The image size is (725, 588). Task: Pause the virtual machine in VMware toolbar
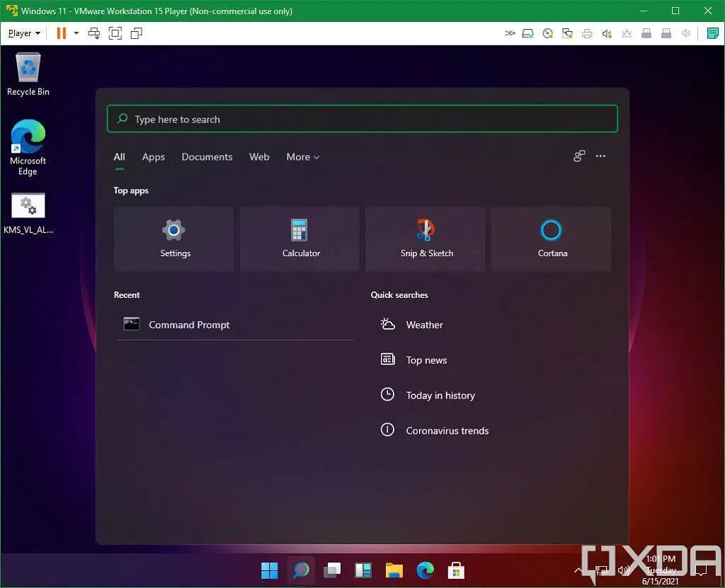pos(61,33)
